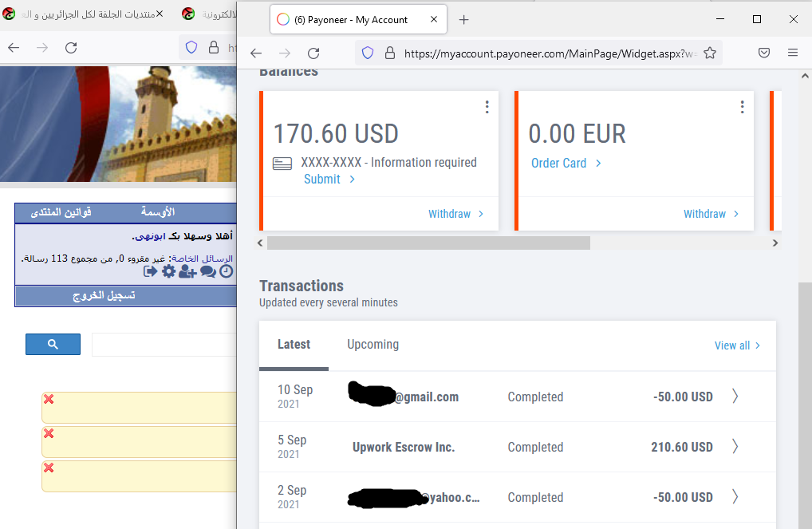Click the forum chat bubbles icon
The image size is (812, 529).
(208, 271)
